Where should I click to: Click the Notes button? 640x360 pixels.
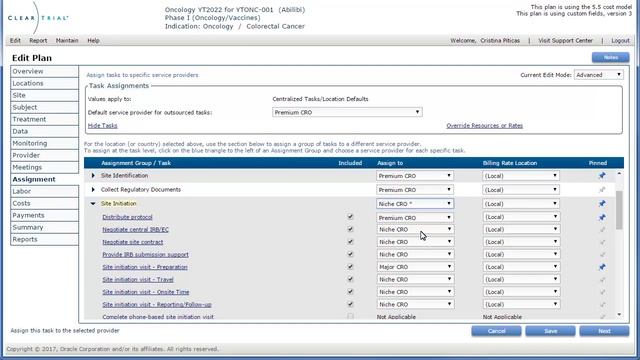611,58
